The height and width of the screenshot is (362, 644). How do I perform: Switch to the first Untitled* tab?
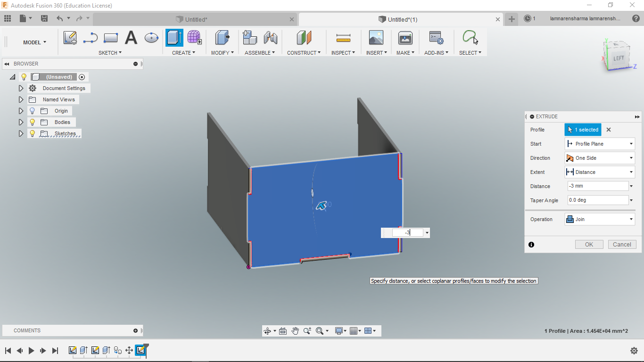click(196, 19)
